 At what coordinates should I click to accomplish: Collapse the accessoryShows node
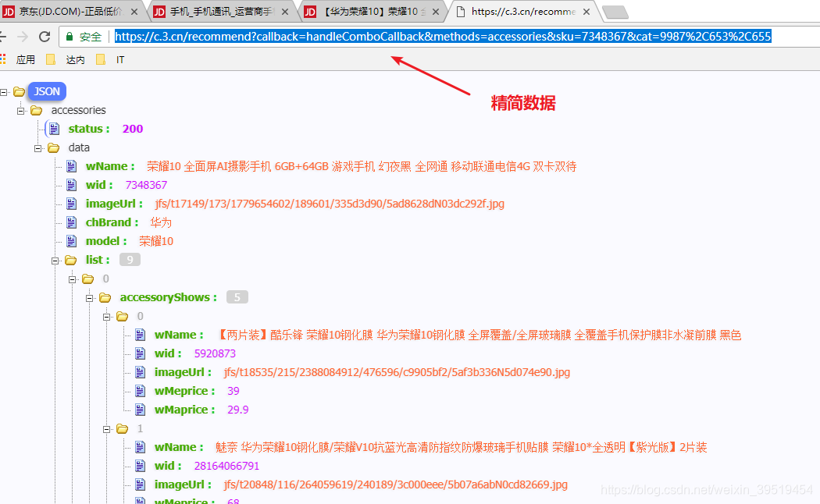(x=90, y=298)
